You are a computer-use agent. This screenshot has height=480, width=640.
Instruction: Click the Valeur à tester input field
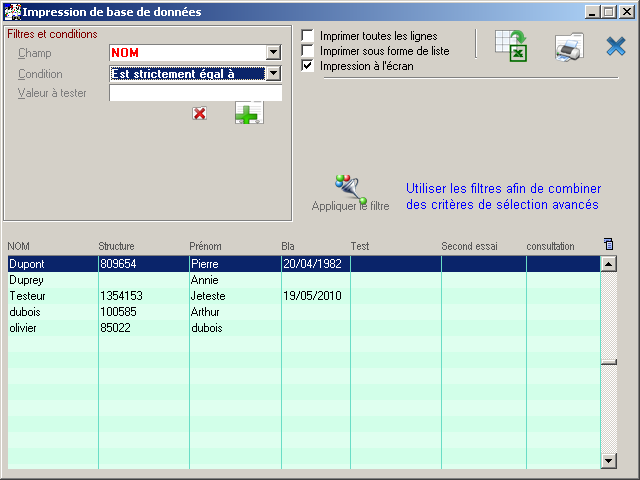coord(195,94)
